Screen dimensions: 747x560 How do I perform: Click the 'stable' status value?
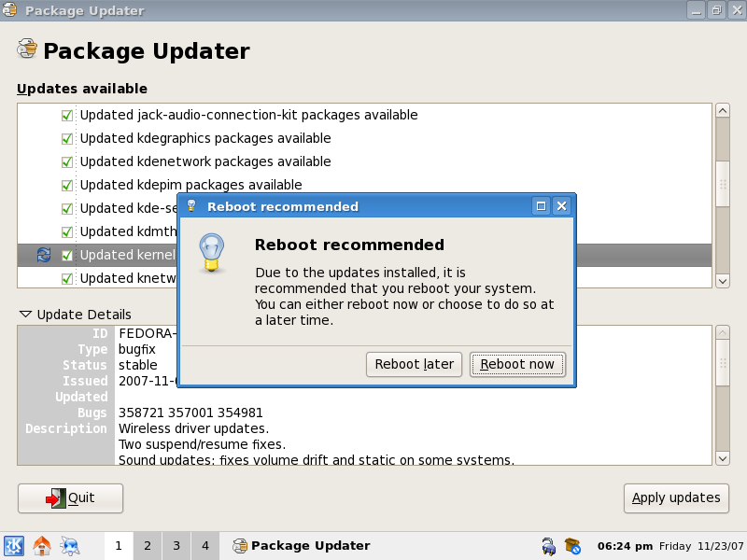click(x=137, y=365)
